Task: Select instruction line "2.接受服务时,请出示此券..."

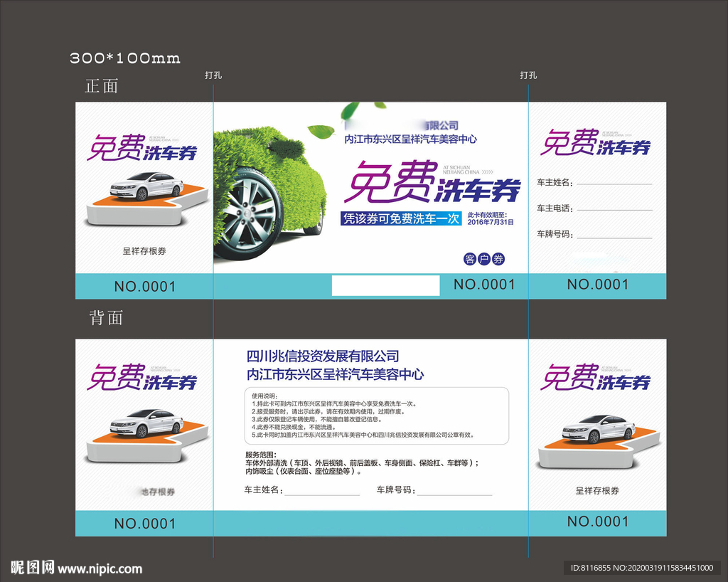Action: [x=328, y=411]
